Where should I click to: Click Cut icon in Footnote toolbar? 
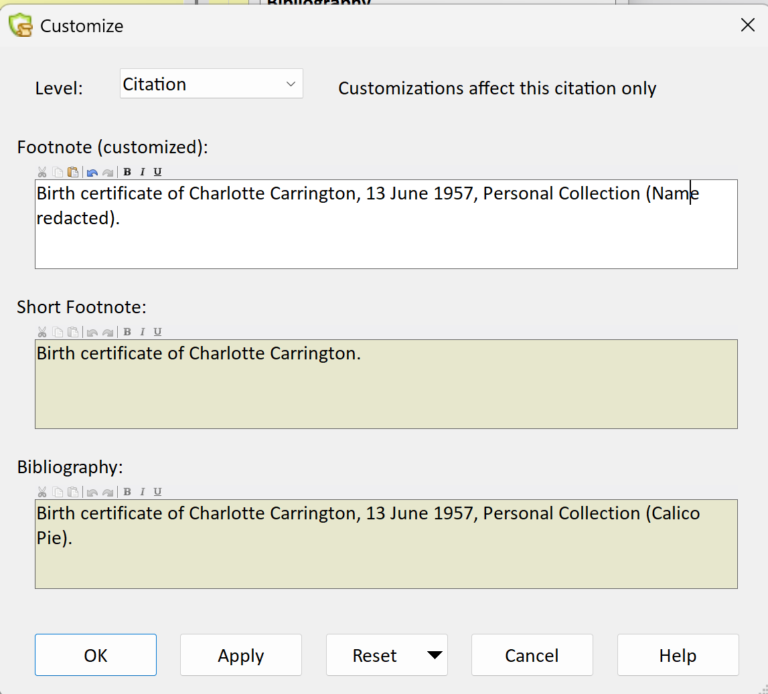pos(42,172)
